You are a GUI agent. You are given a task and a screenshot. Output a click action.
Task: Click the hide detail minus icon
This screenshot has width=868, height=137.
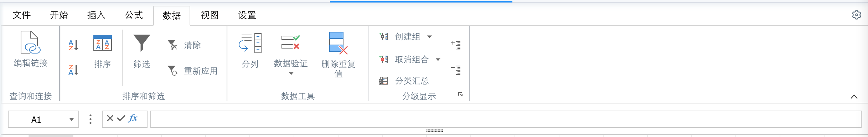click(x=456, y=70)
